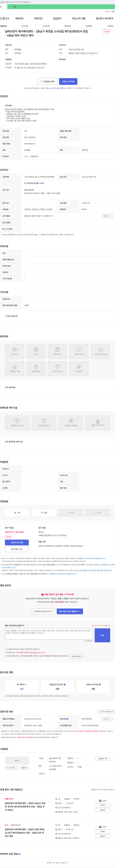Viewport: 115px width, 868px height.
Task: Click 새창보기 for the 채용시까지 posting
Action: (x=103, y=810)
